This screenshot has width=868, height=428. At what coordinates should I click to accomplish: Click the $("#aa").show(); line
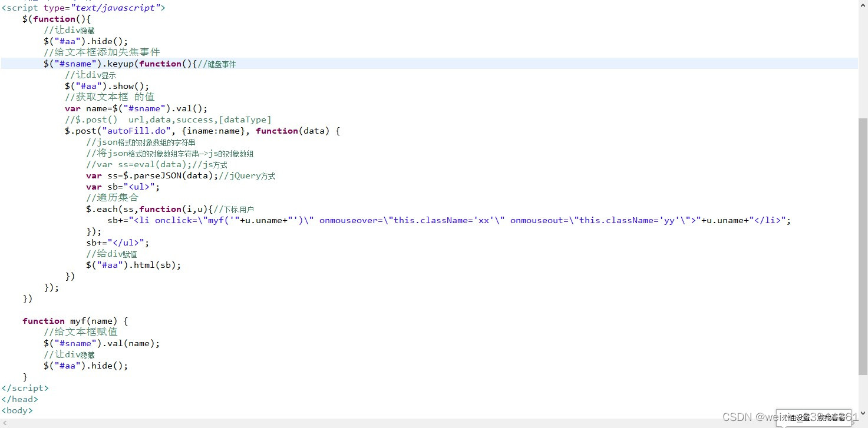107,86
